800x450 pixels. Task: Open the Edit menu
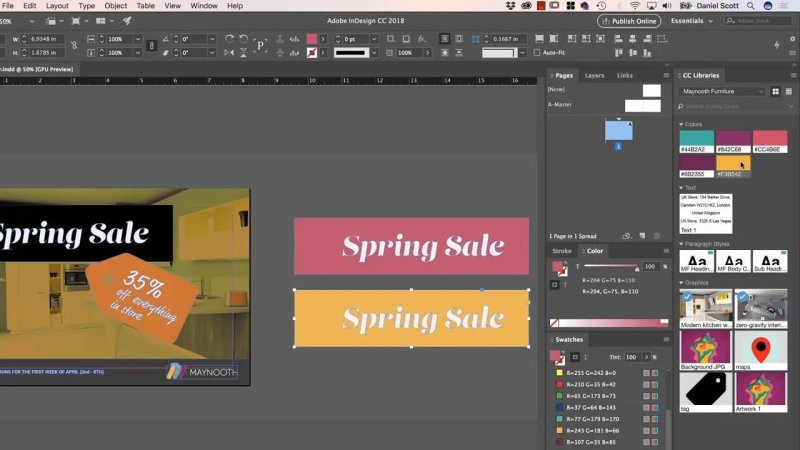pos(30,6)
